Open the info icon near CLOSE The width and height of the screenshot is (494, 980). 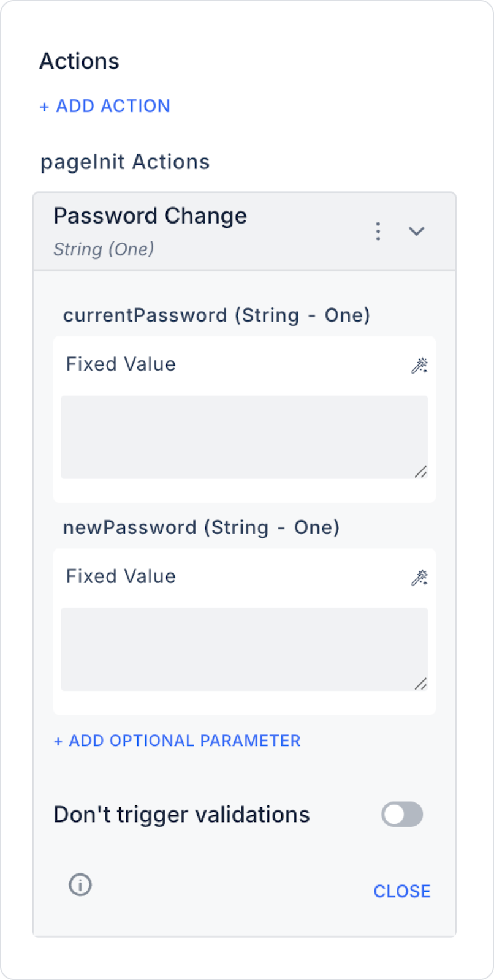pos(80,884)
